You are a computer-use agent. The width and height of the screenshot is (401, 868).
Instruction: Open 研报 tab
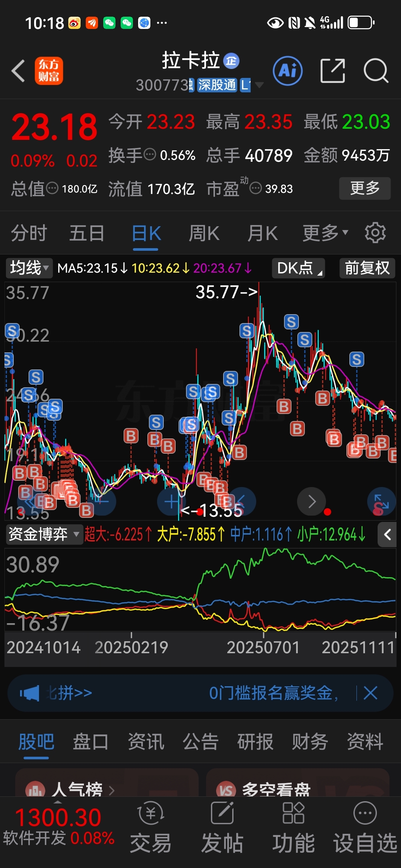[255, 742]
